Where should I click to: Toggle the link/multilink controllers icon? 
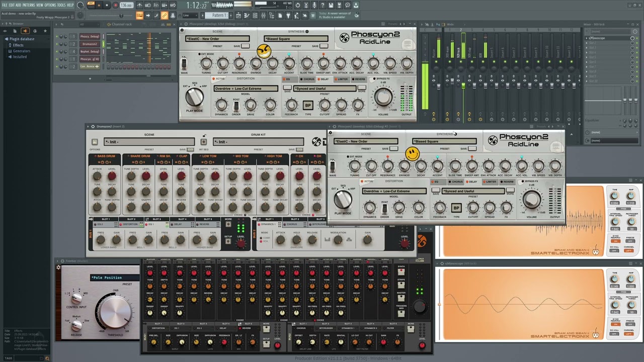click(x=164, y=16)
